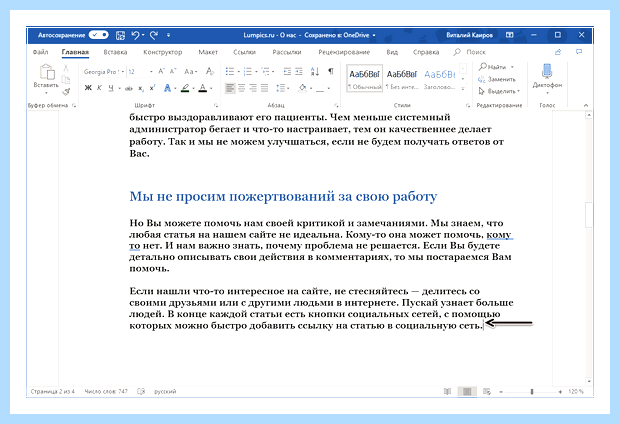Justify the text alignment

click(x=265, y=88)
